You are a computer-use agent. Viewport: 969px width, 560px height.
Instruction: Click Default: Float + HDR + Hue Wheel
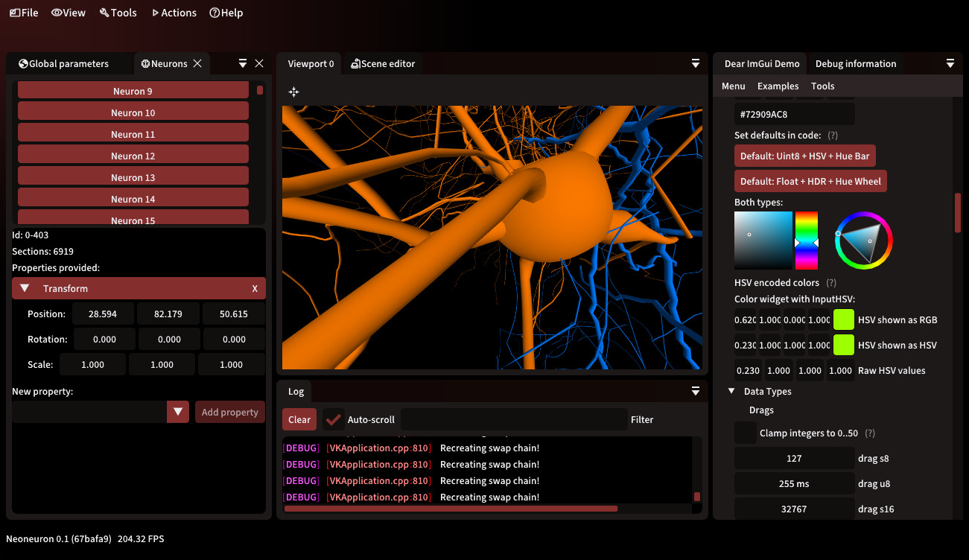810,180
